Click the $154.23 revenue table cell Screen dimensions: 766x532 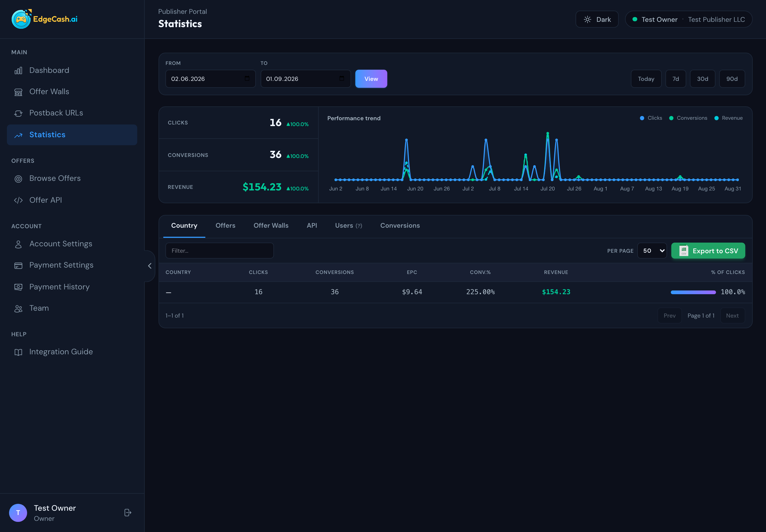pyautogui.click(x=556, y=292)
